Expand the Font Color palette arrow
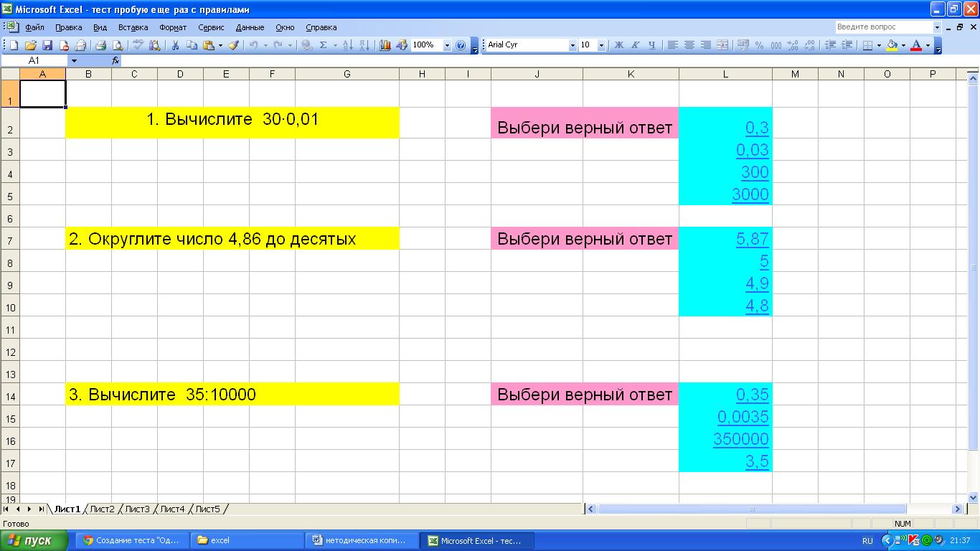The height and width of the screenshot is (551, 980). coord(928,45)
